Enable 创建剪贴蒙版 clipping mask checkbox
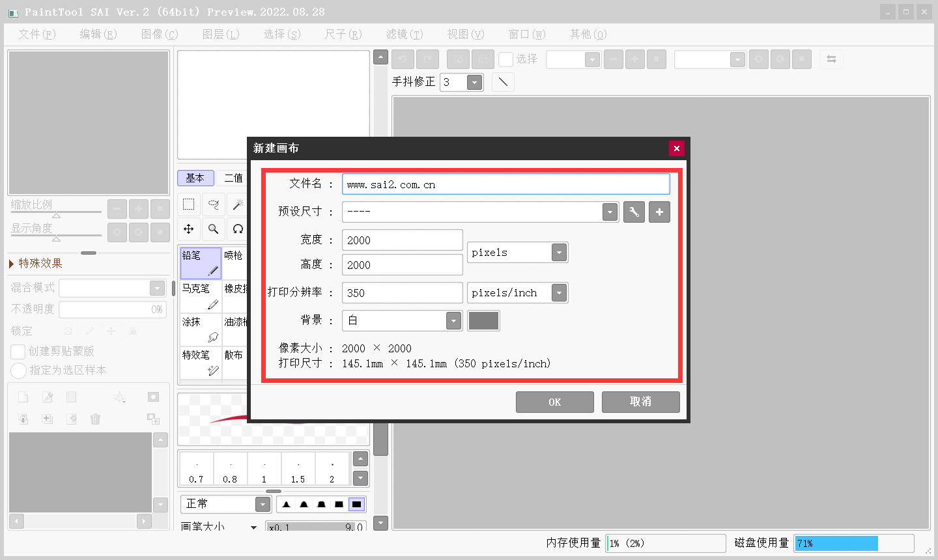 click(18, 352)
